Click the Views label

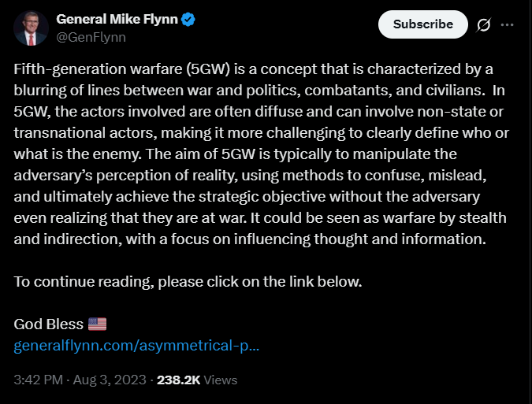pyautogui.click(x=221, y=380)
